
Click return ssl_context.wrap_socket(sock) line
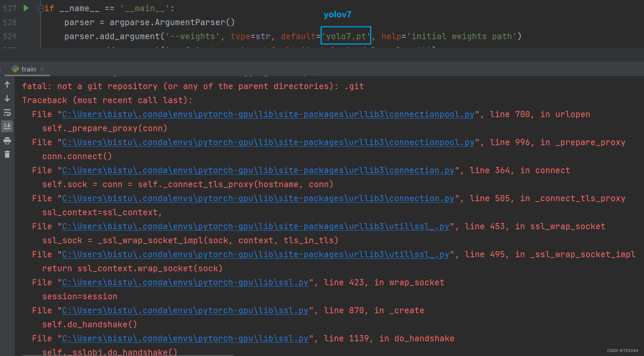point(132,268)
